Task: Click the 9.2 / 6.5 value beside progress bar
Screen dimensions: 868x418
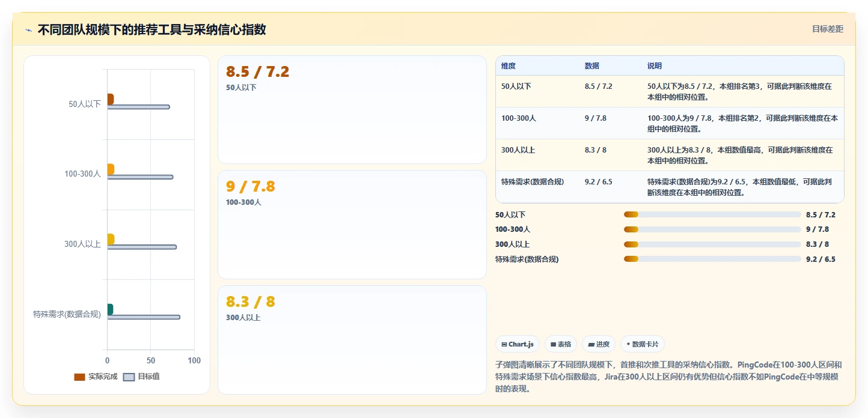Action: point(821,259)
